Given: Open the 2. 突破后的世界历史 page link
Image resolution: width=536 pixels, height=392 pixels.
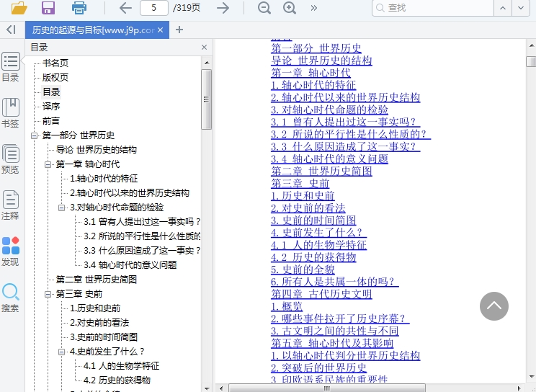Looking at the screenshot, I should (x=319, y=367).
